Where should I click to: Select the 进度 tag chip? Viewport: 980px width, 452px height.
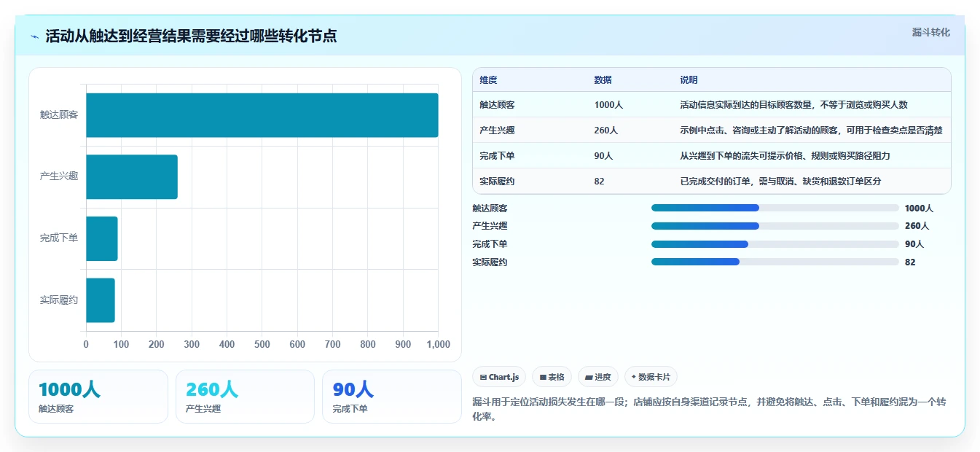coord(597,377)
